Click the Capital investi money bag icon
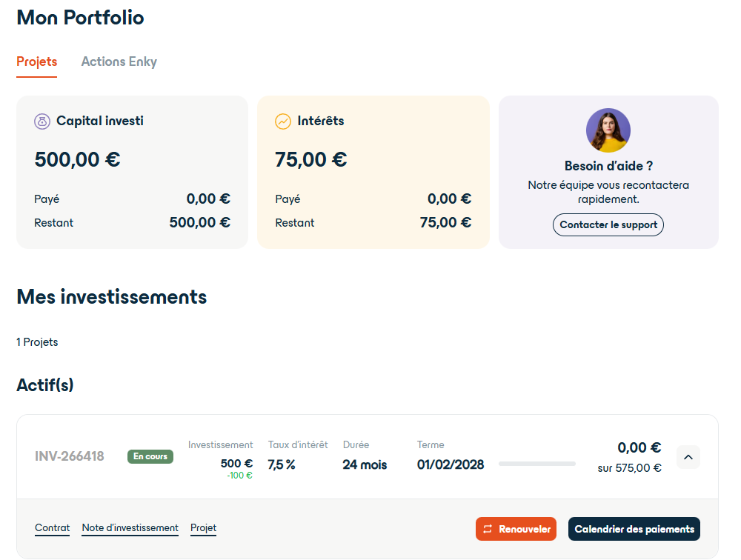The image size is (741, 560). click(x=42, y=121)
